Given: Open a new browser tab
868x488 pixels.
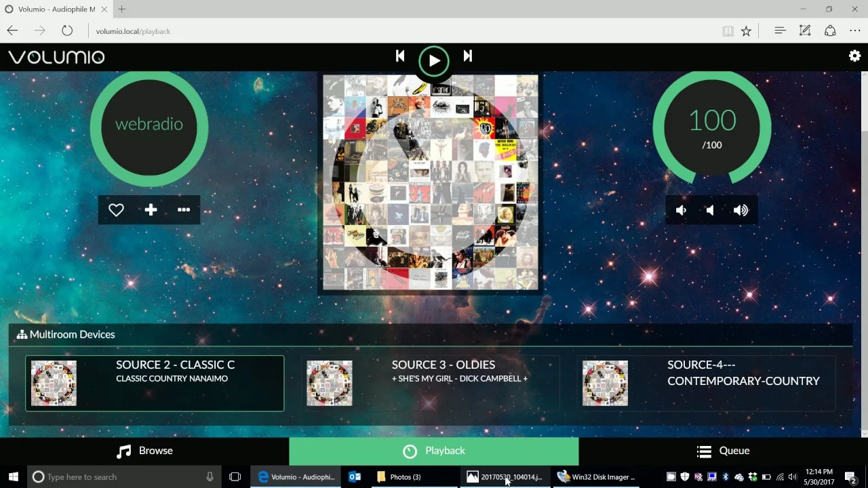Looking at the screenshot, I should 122,9.
